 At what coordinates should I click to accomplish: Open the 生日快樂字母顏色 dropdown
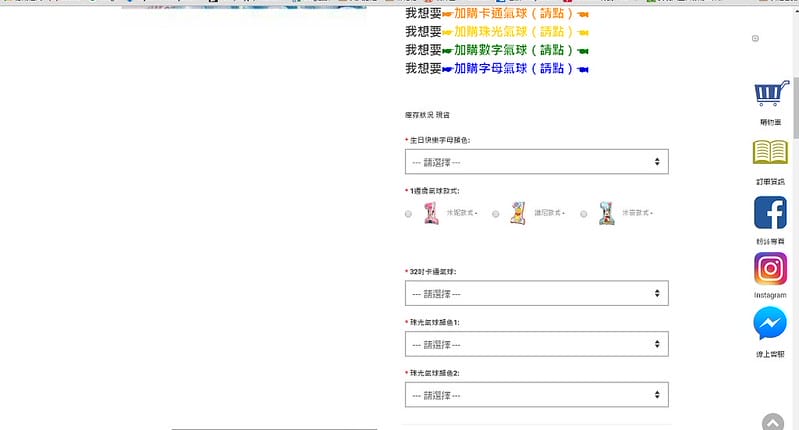[x=537, y=162]
